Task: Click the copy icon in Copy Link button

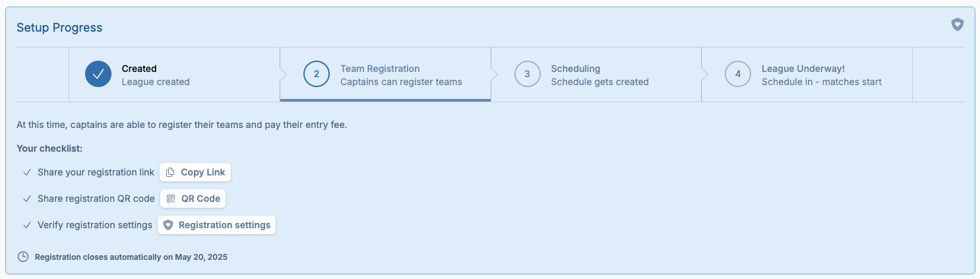Action: pos(170,172)
